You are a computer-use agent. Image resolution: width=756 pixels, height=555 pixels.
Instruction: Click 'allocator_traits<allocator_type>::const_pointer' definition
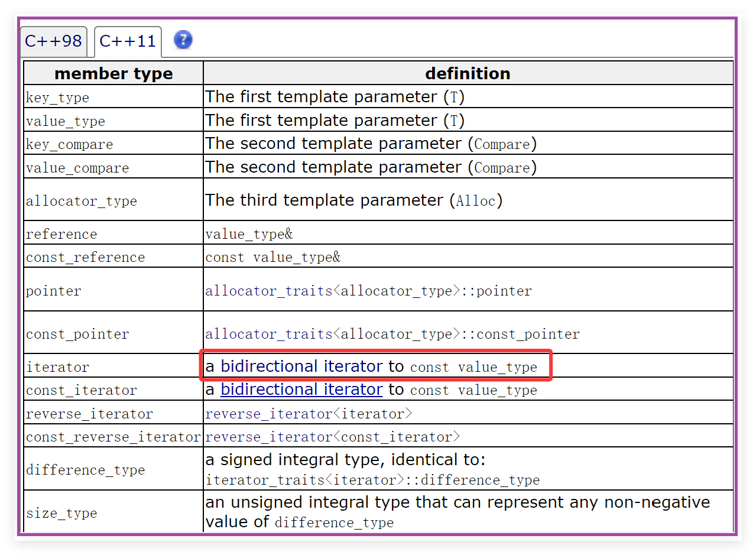coord(392,334)
